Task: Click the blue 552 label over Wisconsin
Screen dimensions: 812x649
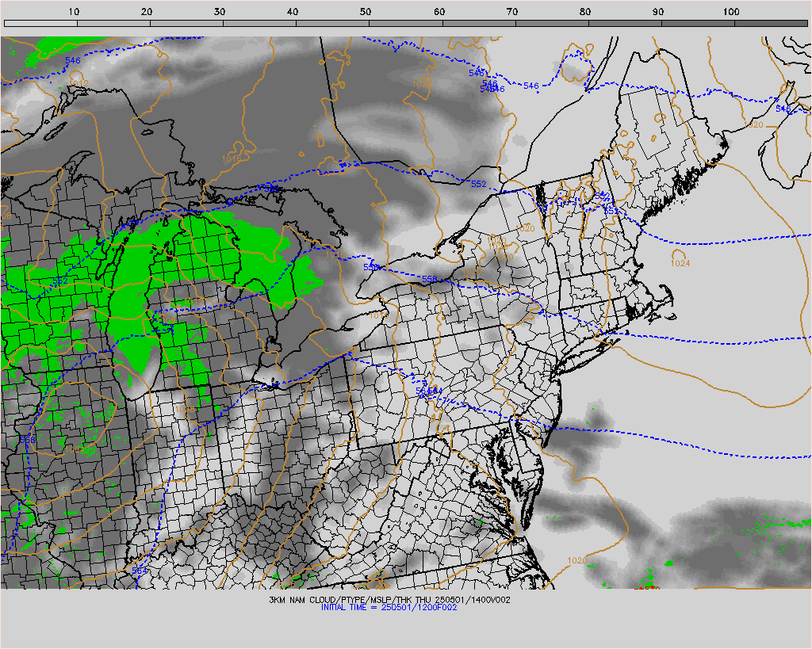Action: [x=60, y=281]
